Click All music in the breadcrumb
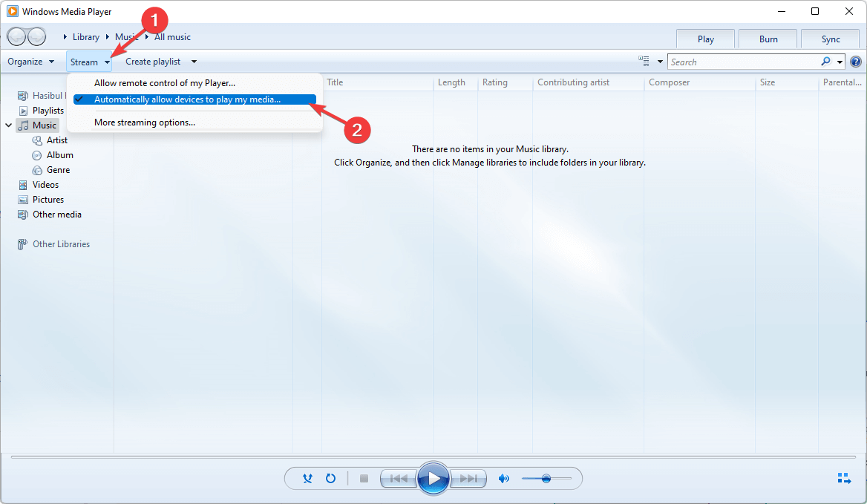The image size is (867, 504). point(172,37)
